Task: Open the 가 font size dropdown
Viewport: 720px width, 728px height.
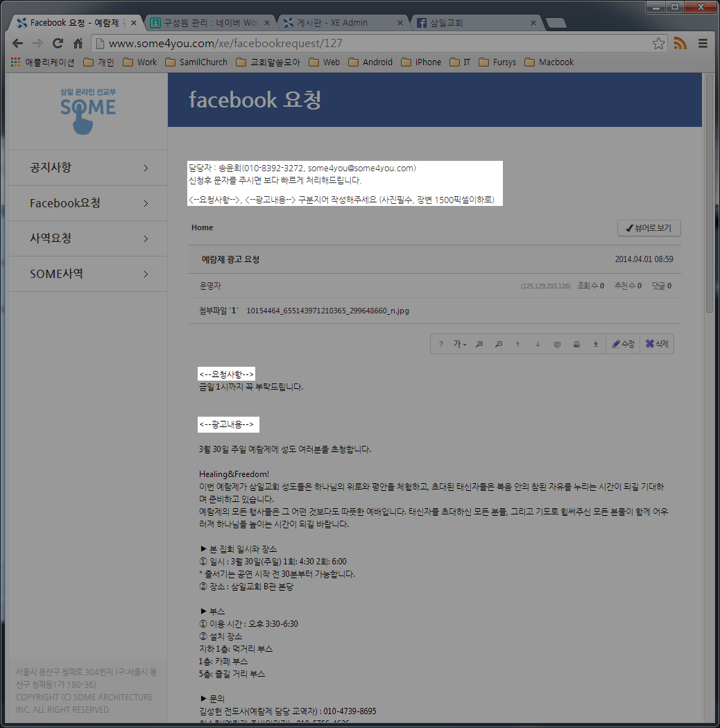Action: point(460,343)
